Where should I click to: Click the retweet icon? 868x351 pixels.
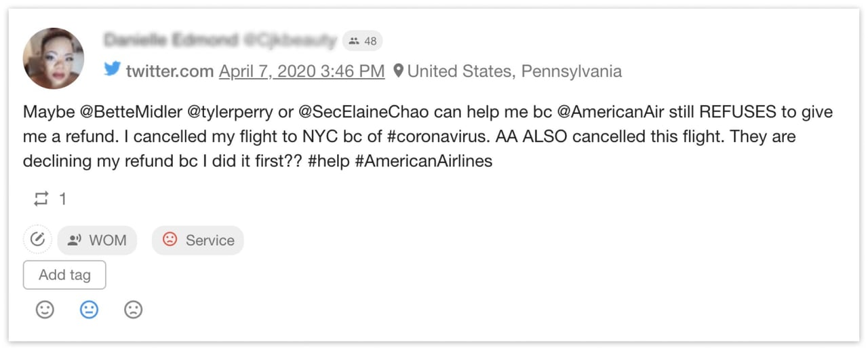[x=41, y=199]
